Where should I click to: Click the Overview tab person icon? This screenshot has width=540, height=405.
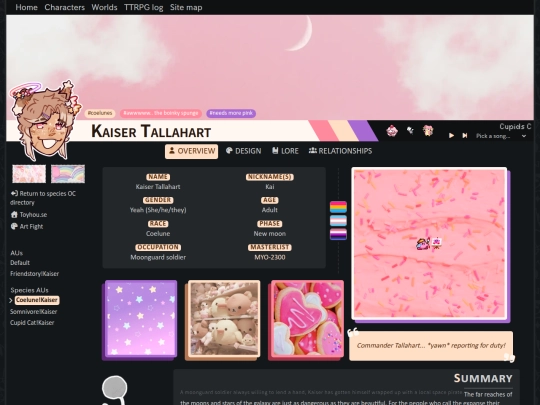(172, 150)
